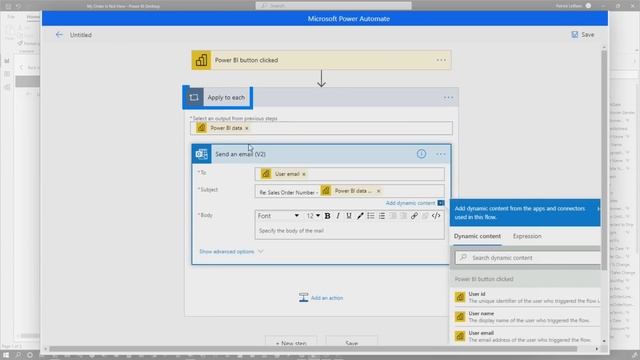Viewport: 640px width, 360px height.
Task: Toggle italic formatting in the email body
Action: pos(338,216)
